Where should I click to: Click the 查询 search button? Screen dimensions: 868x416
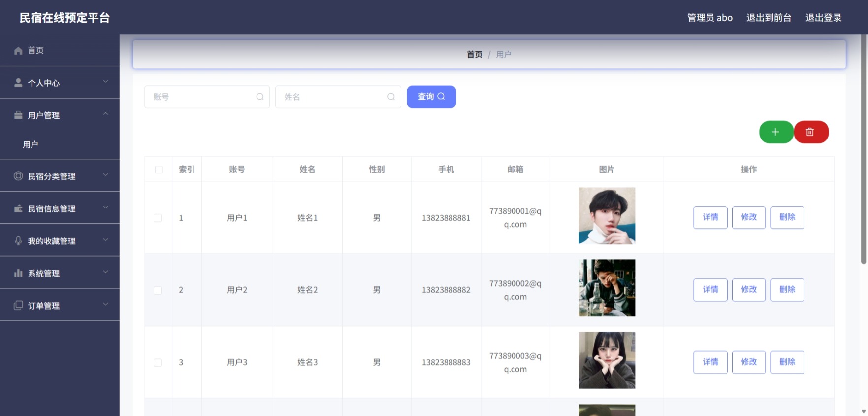pyautogui.click(x=431, y=97)
